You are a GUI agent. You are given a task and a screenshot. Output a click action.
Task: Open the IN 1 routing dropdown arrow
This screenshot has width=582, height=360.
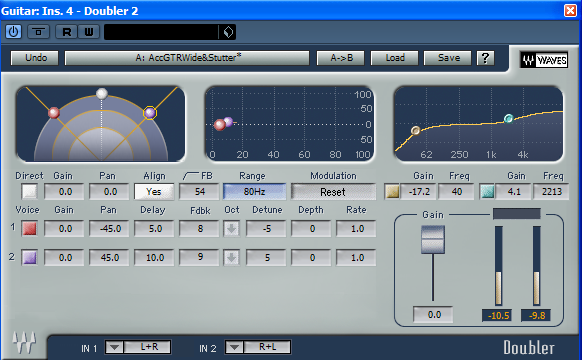(114, 348)
